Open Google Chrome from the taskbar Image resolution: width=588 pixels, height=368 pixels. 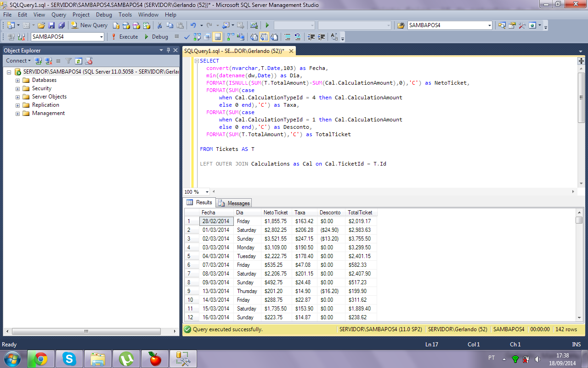click(41, 358)
